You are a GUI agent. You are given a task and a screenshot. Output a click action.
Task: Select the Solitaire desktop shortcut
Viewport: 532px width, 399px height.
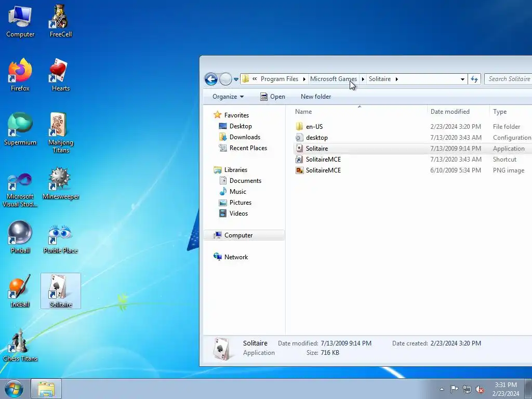[x=61, y=291]
